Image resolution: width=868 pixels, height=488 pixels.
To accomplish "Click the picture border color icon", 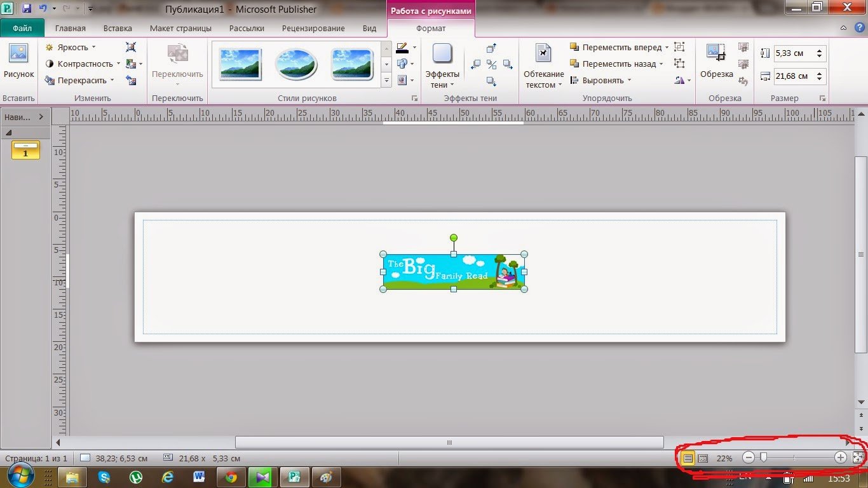I will pyautogui.click(x=402, y=48).
